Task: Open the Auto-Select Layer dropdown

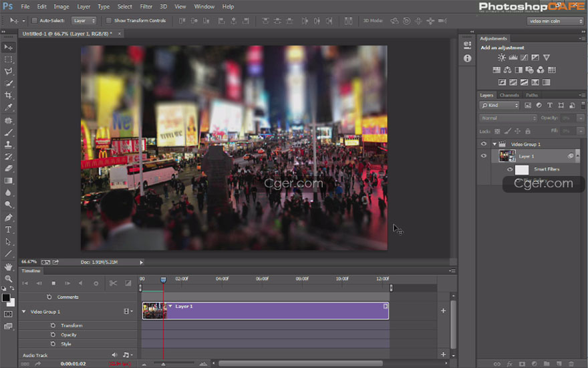Action: coord(84,21)
